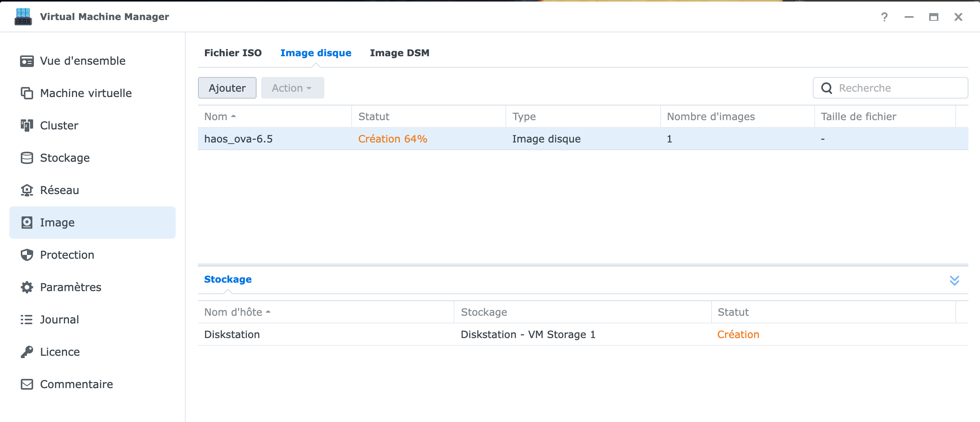Open help with the question mark icon
Image resolution: width=980 pixels, height=422 pixels.
point(884,17)
